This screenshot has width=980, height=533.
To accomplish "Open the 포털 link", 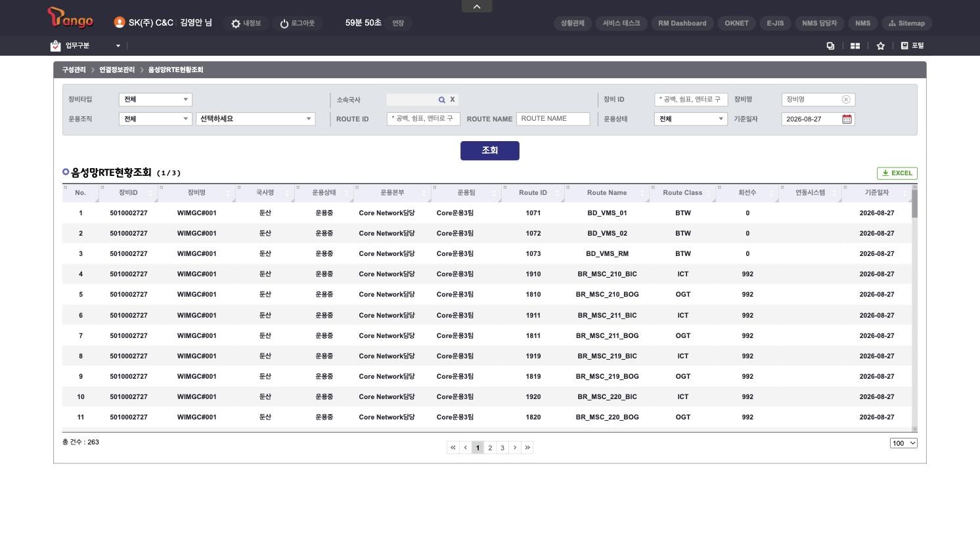I will click(x=912, y=46).
